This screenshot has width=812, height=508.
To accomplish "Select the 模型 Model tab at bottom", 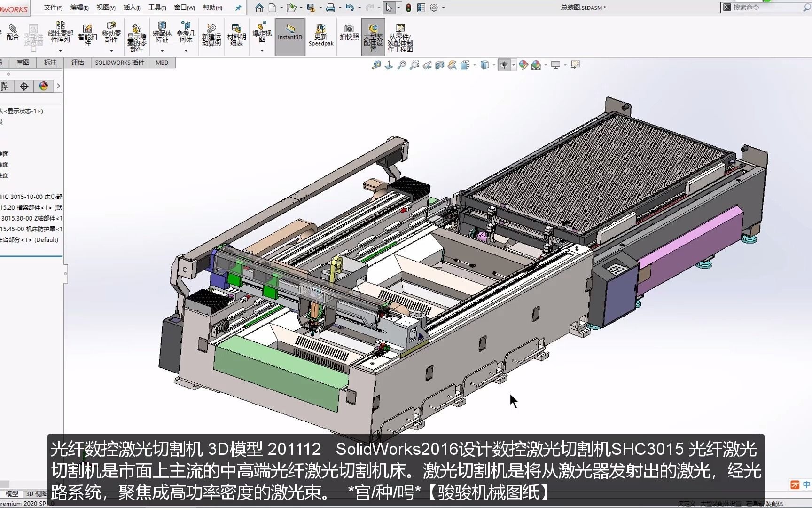I will click(12, 493).
